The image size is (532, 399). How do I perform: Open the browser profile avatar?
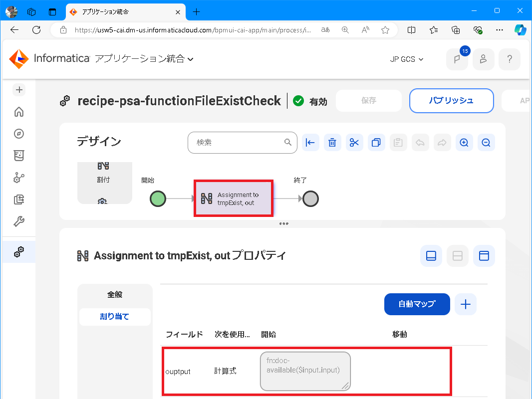(11, 12)
